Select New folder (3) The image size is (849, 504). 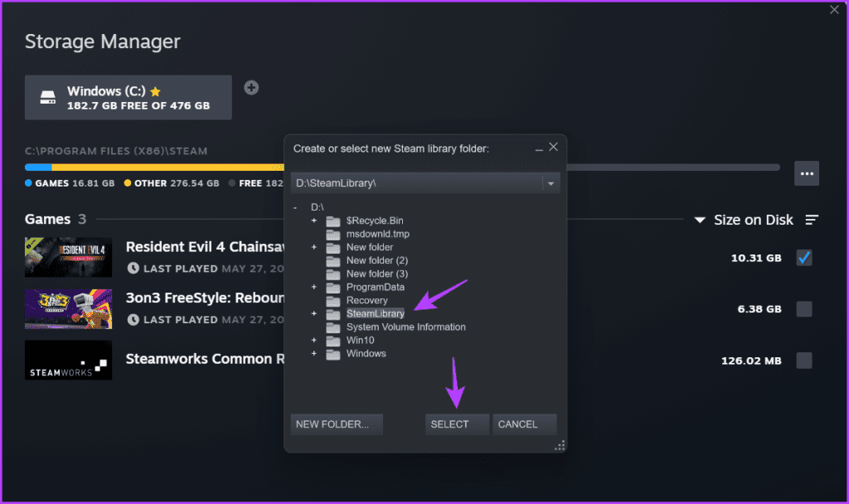click(x=377, y=274)
